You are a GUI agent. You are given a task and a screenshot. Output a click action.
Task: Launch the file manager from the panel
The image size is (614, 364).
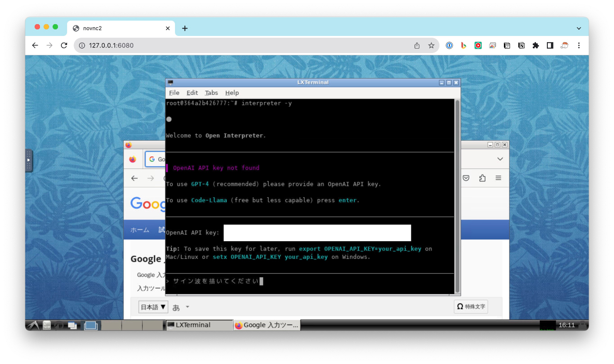(x=47, y=325)
